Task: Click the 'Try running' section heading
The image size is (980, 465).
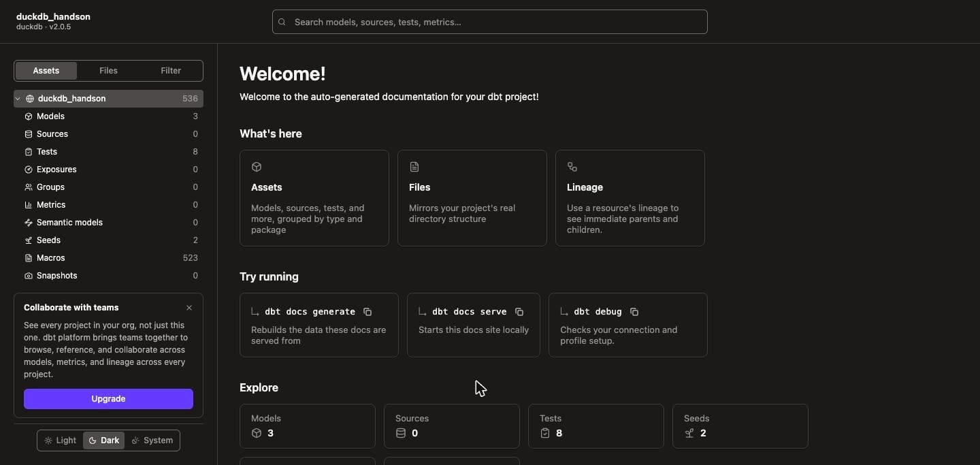Action: [x=269, y=276]
